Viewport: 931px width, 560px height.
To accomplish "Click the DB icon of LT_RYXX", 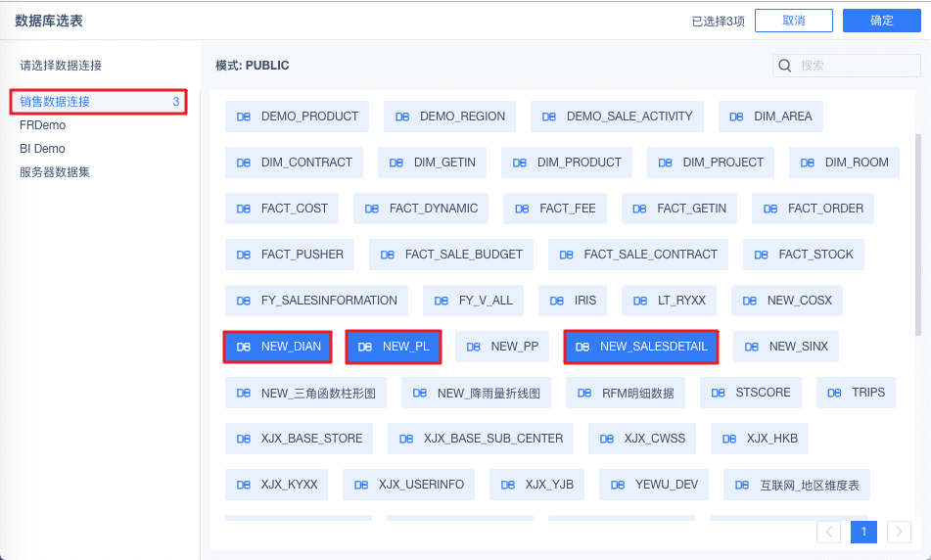I will tap(640, 302).
